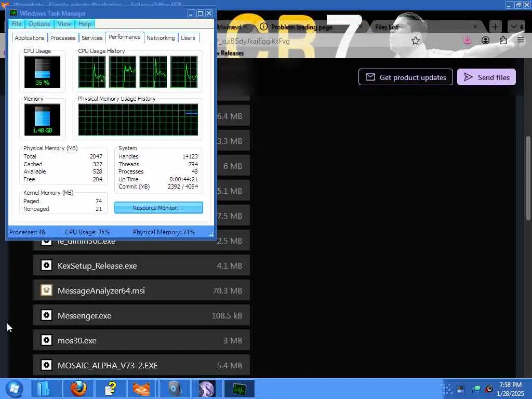Close the Files list tab
Image resolution: width=532 pixels, height=399 pixels.
pos(475,26)
